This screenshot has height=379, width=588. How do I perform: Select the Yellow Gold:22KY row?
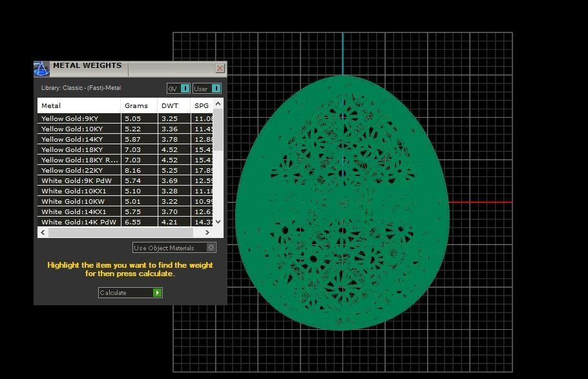[125, 170]
